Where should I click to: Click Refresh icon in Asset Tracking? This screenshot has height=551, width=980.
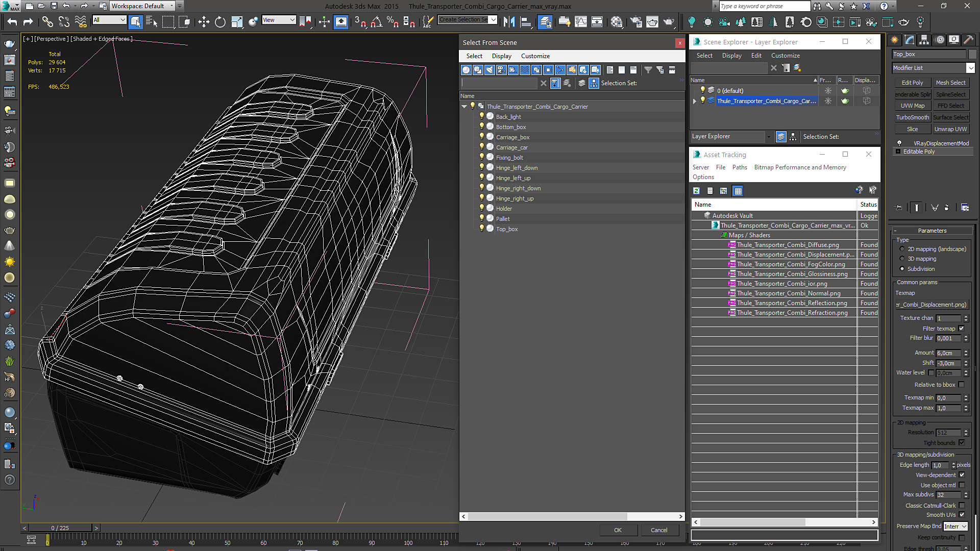(x=696, y=191)
